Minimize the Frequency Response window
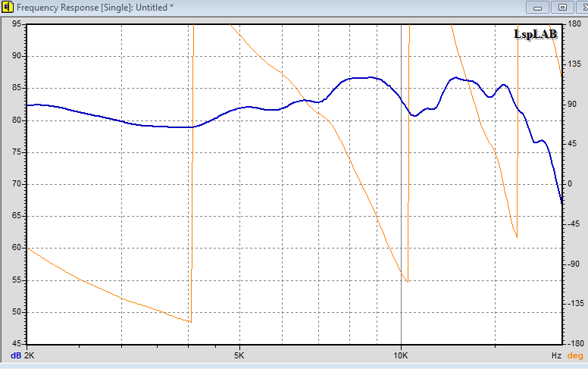Viewport: 588px width, 369px height. pyautogui.click(x=537, y=8)
